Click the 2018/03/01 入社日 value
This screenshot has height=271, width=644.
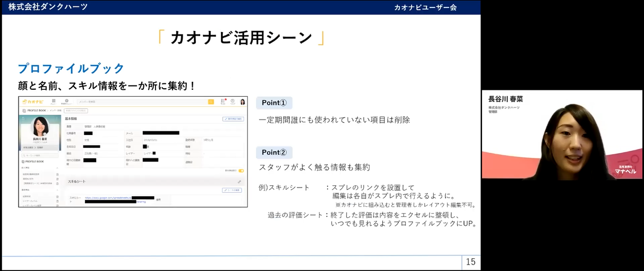tap(151, 140)
